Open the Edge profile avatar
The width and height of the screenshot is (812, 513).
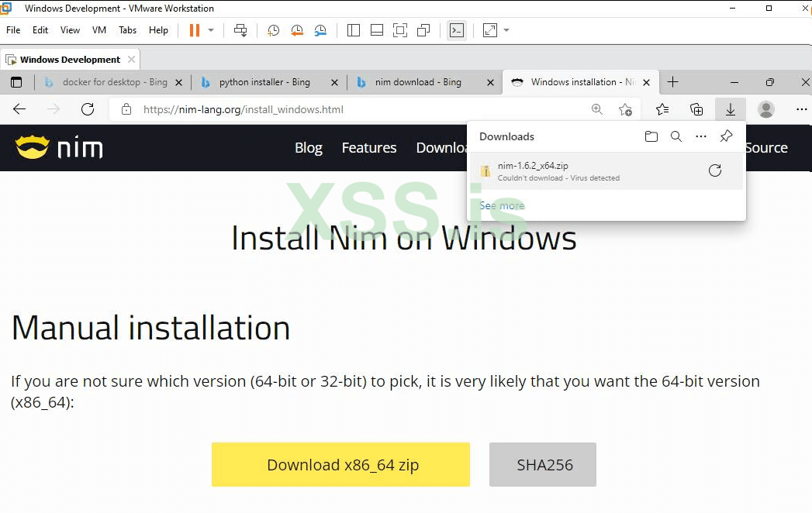(x=766, y=109)
